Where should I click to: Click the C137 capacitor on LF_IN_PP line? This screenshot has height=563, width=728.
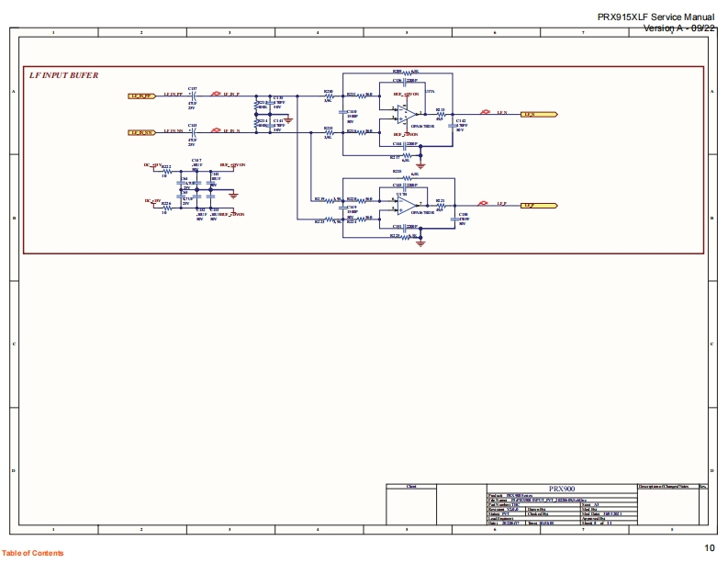[x=193, y=96]
